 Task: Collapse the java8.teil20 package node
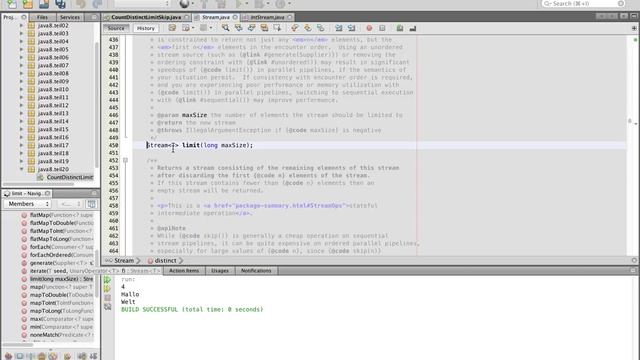[x=21, y=169]
